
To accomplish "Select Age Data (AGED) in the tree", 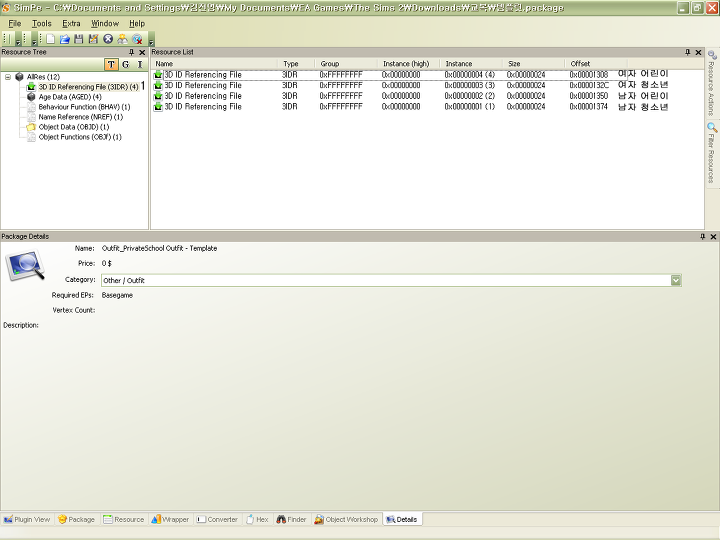I will coord(69,97).
